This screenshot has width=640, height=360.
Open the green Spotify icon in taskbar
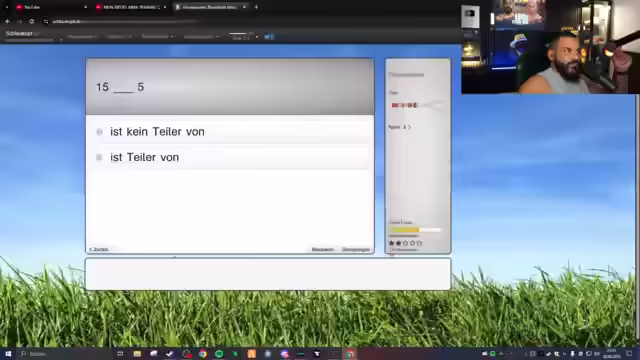click(x=219, y=354)
